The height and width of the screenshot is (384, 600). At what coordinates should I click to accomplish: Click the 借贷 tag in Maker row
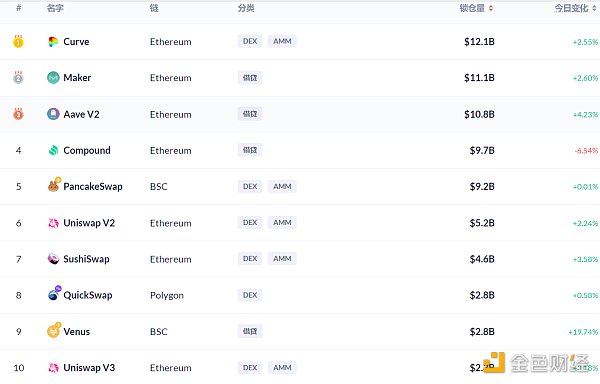tap(250, 78)
